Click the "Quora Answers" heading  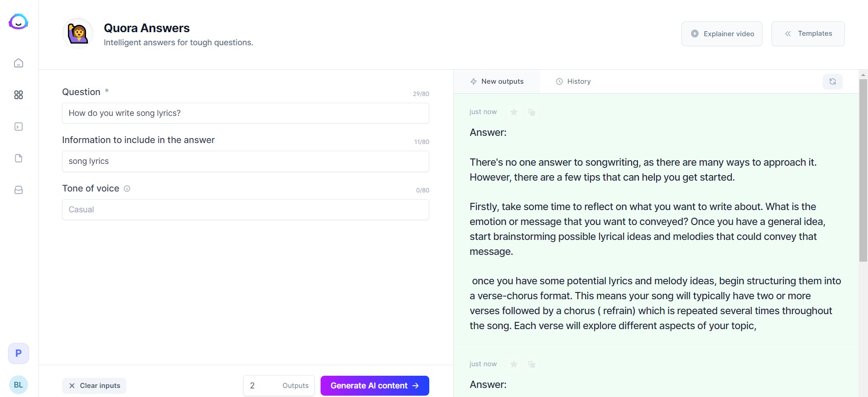147,28
